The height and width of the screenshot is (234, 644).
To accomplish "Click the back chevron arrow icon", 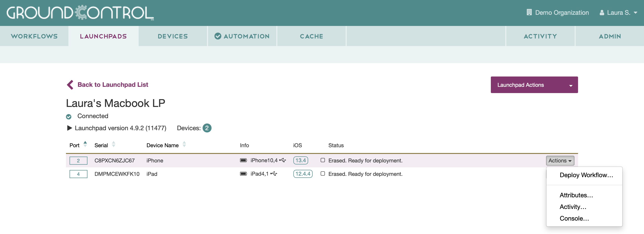I will pyautogui.click(x=70, y=85).
